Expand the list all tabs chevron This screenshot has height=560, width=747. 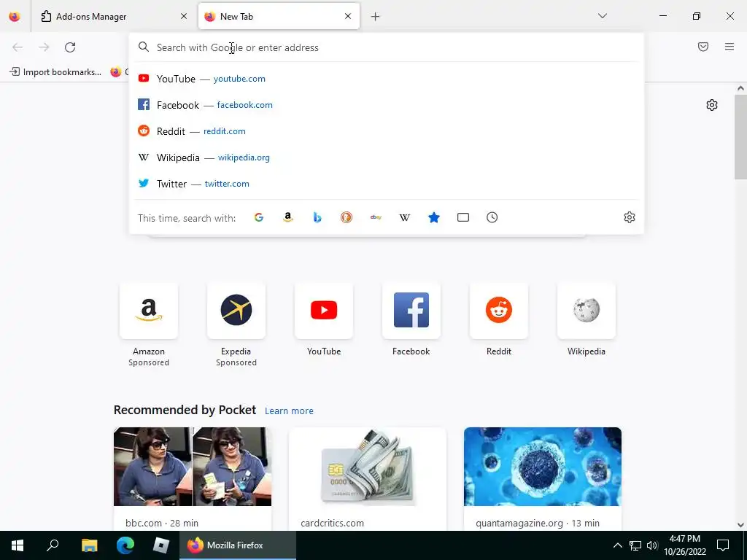(603, 16)
